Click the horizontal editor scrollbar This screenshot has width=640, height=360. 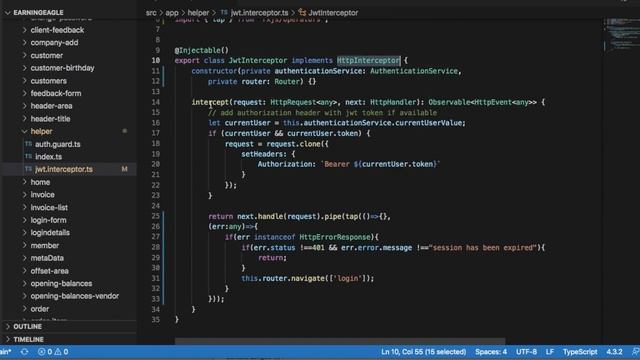pyautogui.click(x=340, y=341)
